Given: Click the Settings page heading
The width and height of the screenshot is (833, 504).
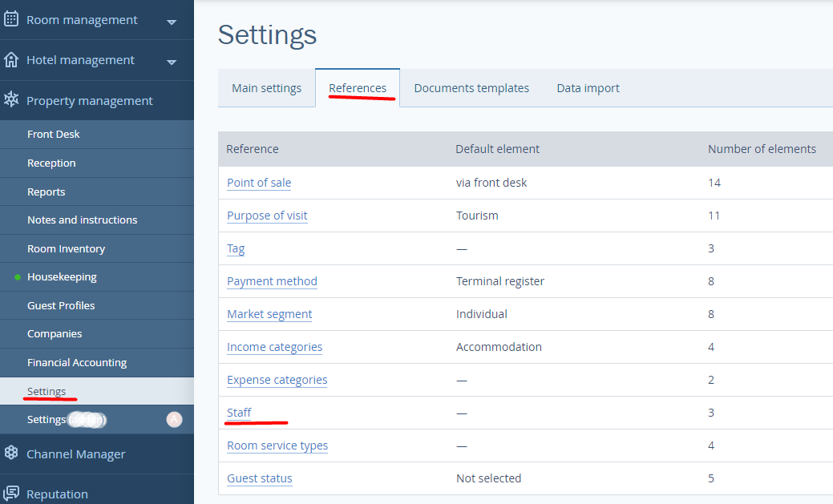Looking at the screenshot, I should pyautogui.click(x=267, y=35).
